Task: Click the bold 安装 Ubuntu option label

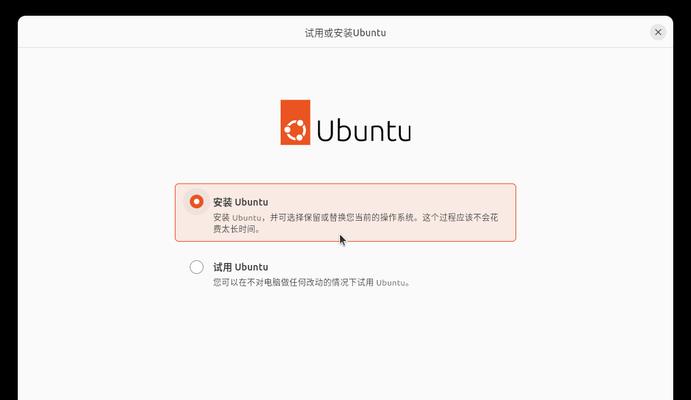Action: click(x=241, y=202)
